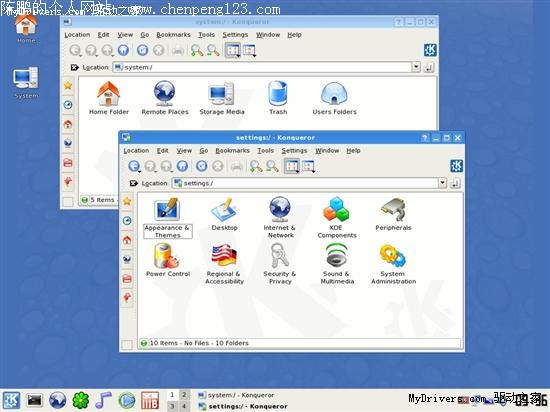550x412 pixels.
Task: Switch to virtual desktop 4 in pager
Action: 184,406
